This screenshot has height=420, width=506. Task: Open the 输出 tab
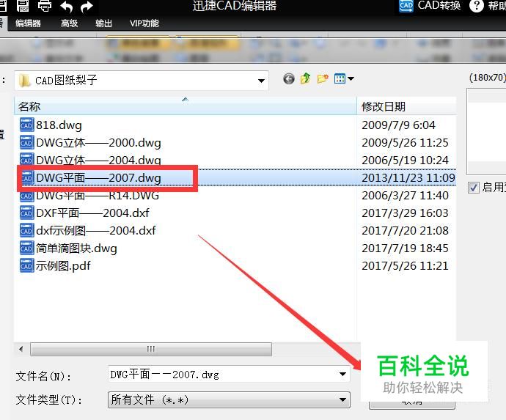pyautogui.click(x=103, y=23)
